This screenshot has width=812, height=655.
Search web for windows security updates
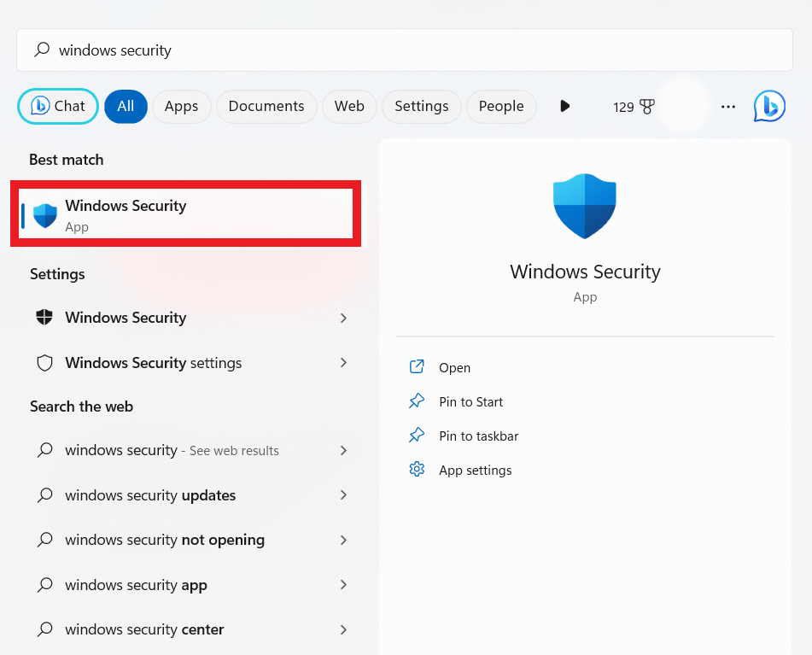click(x=150, y=495)
